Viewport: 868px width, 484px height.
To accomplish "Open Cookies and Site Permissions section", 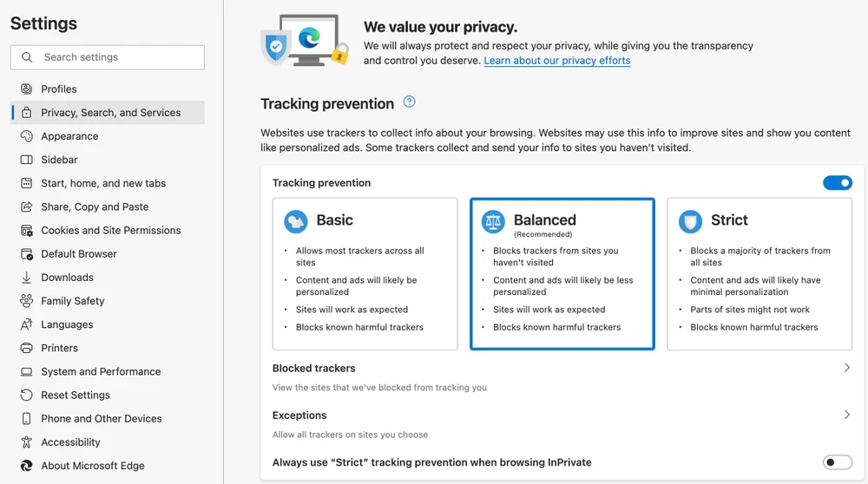I will (x=110, y=231).
